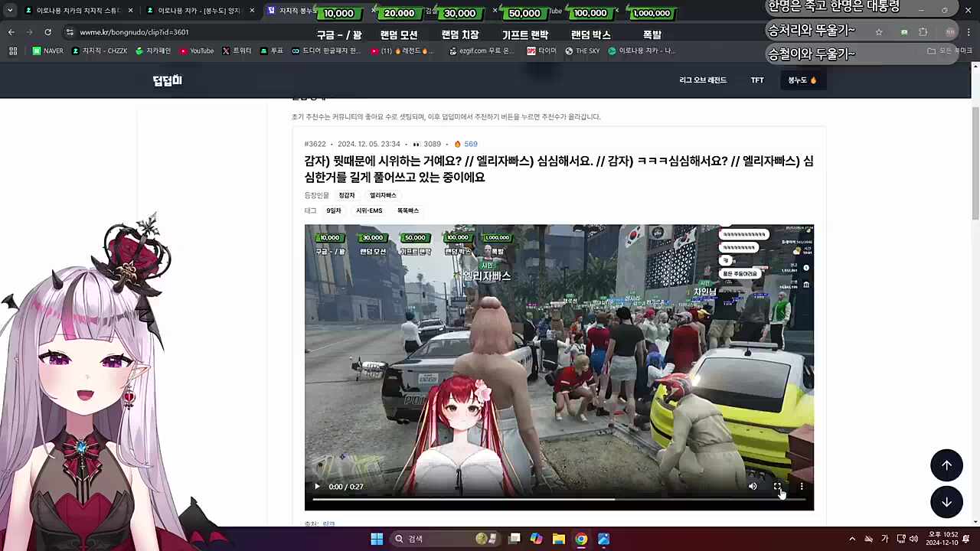The image size is (980, 551).
Task: Click the 시위·EMS tag
Action: coord(369,210)
